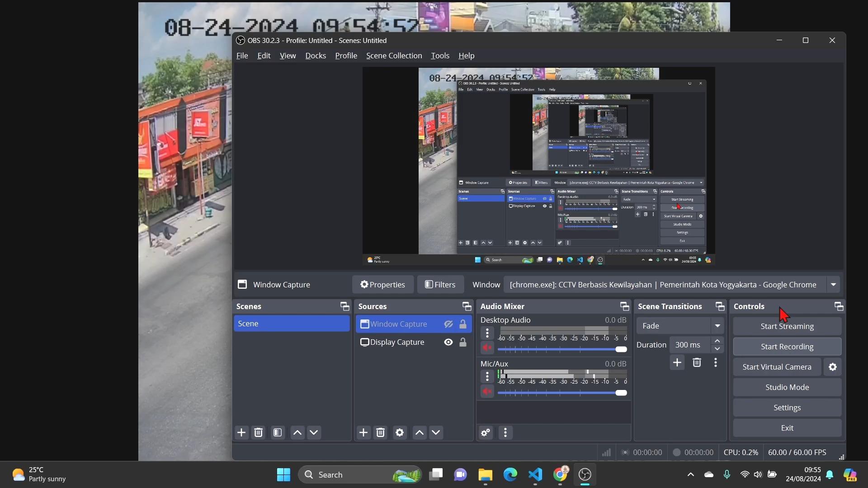Unmute Mic/Aux speaker icon
Screen dimensions: 868x488
pos(487,391)
